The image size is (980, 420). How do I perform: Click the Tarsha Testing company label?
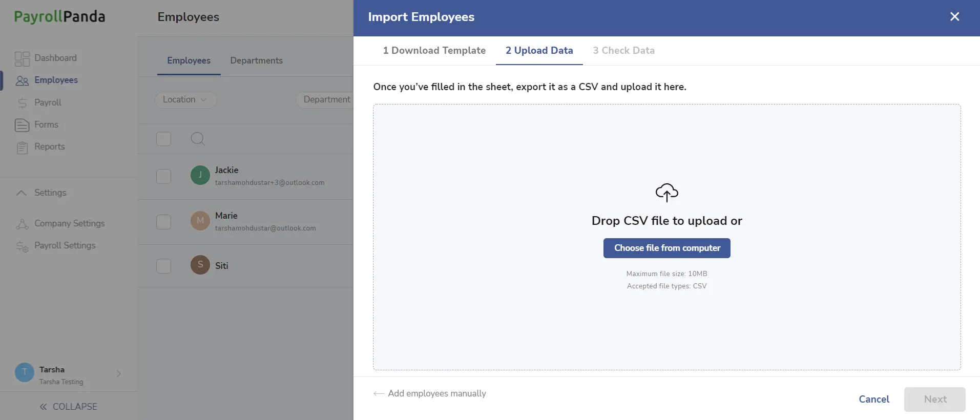(61, 382)
